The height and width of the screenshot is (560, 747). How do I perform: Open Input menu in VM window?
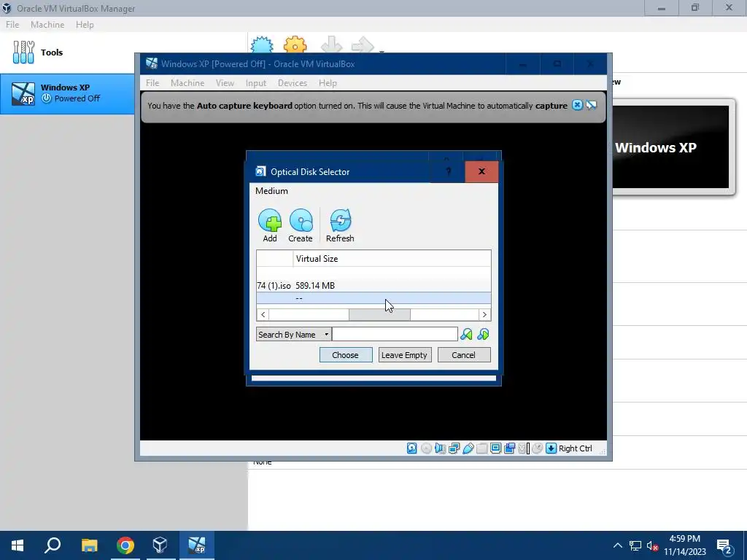coord(256,83)
